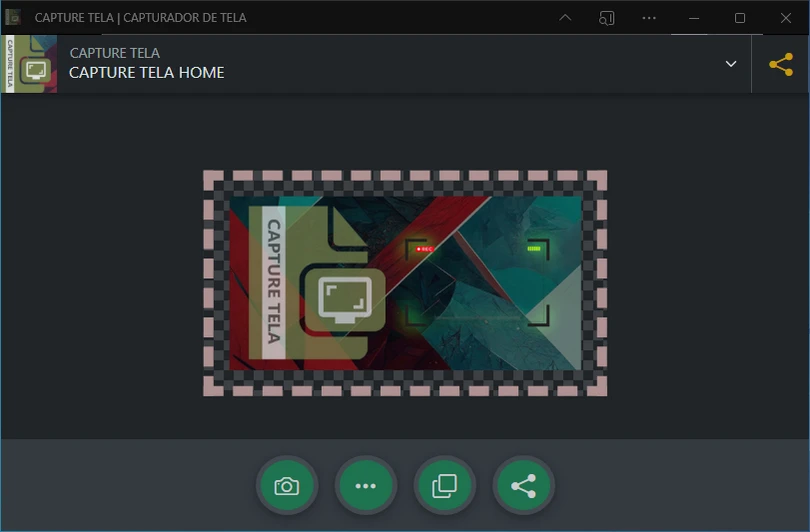Collapse header using title bar up chevron
The image size is (810, 532).
click(x=565, y=18)
